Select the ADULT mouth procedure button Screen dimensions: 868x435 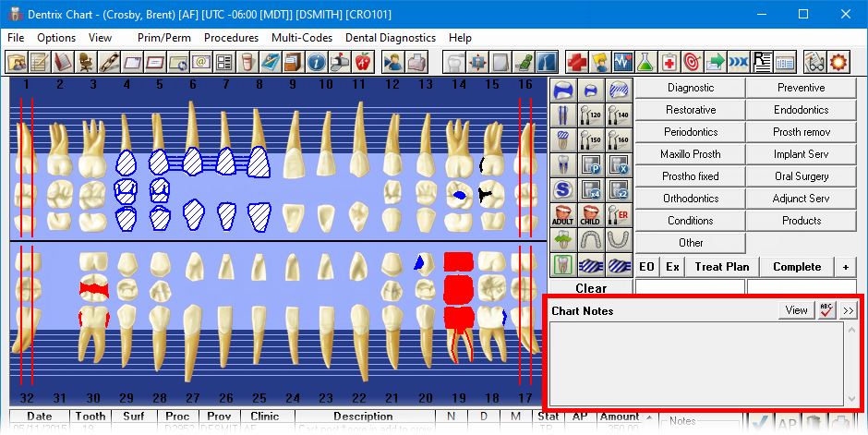[x=562, y=215]
